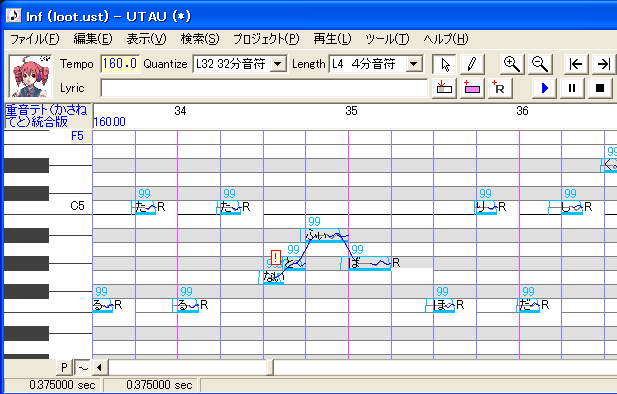Click the Lyric input field
The width and height of the screenshot is (617, 394).
[264, 88]
